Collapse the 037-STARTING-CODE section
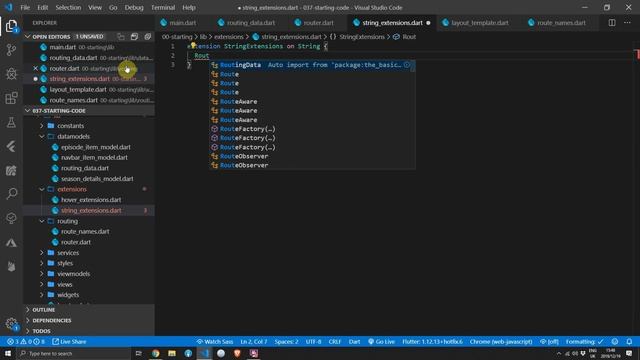Image resolution: width=640 pixels, height=360 pixels. [x=27, y=111]
